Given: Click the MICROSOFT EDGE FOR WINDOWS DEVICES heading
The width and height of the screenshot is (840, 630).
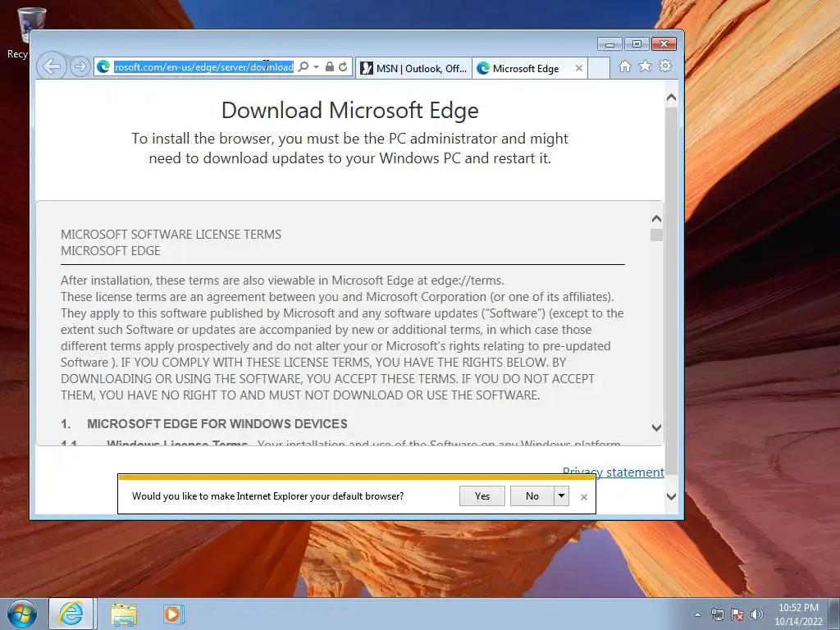Looking at the screenshot, I should pyautogui.click(x=217, y=424).
